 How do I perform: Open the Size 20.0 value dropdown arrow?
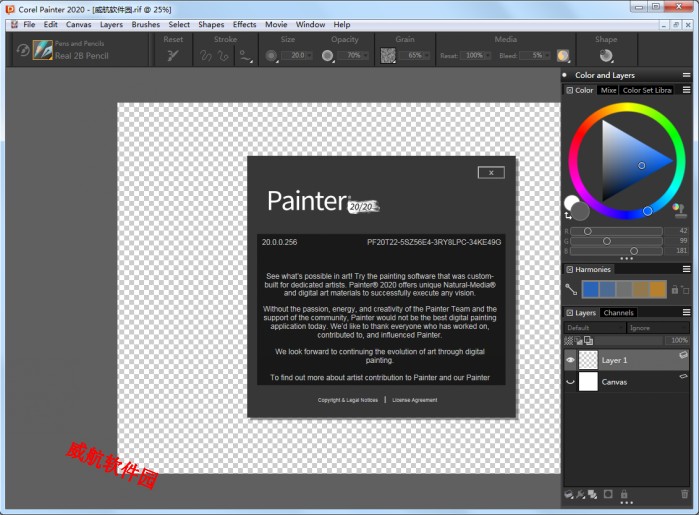[309, 55]
